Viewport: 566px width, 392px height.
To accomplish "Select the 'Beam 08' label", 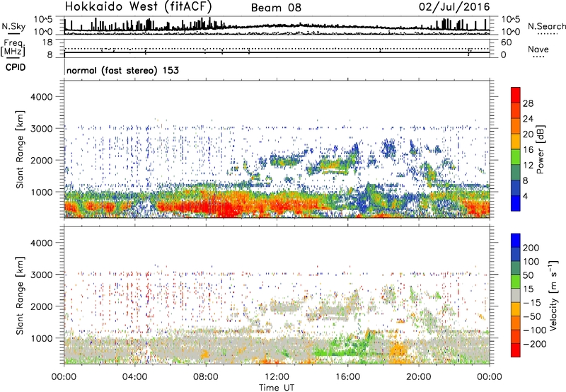I will [276, 8].
